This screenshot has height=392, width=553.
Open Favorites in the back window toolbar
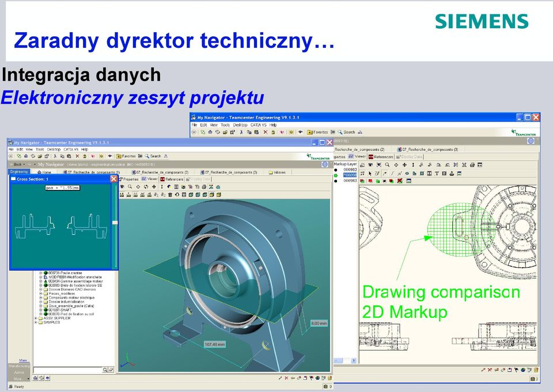coord(317,132)
